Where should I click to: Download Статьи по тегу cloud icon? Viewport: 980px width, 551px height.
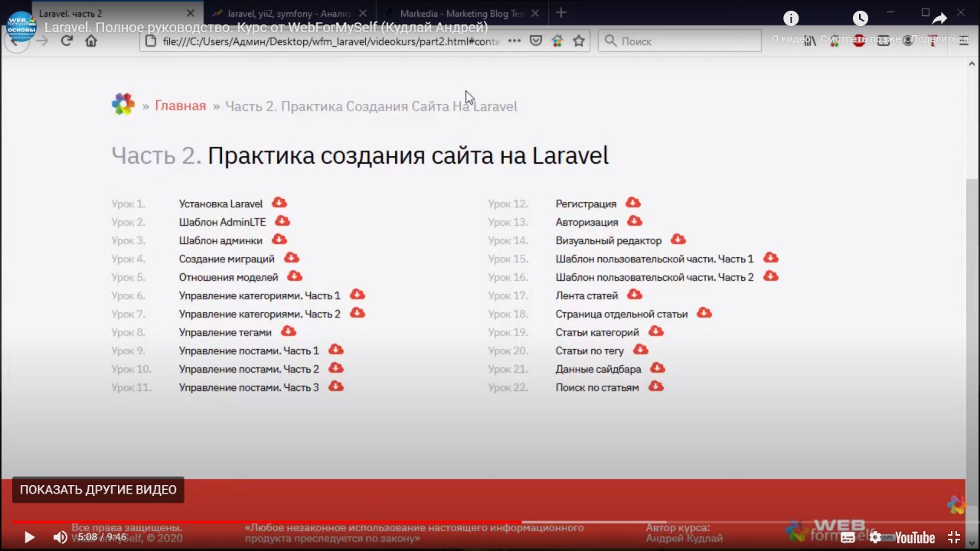(x=641, y=350)
